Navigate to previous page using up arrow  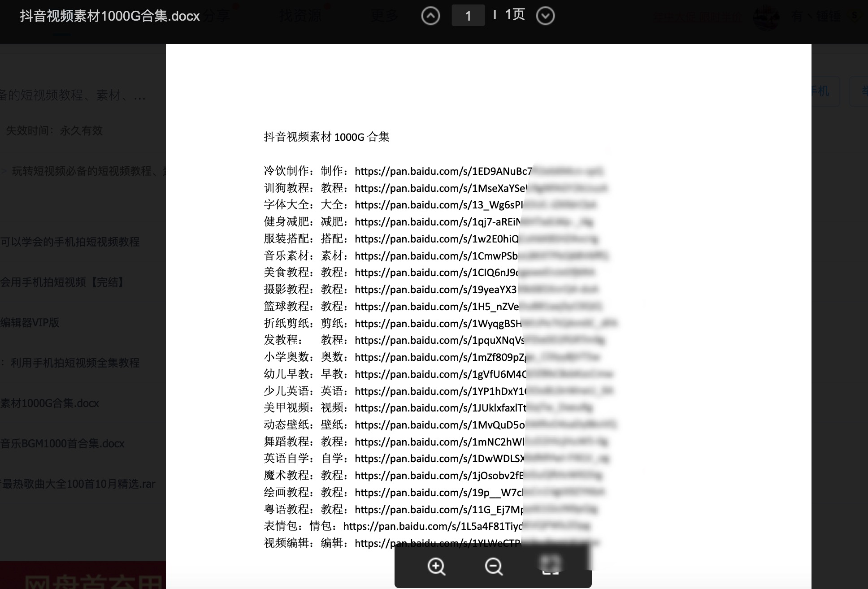coord(431,14)
